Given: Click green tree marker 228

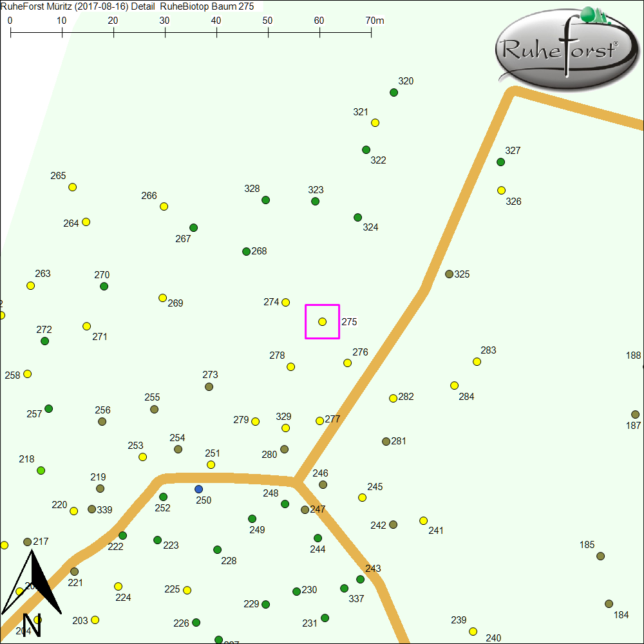Looking at the screenshot, I should click(218, 550).
